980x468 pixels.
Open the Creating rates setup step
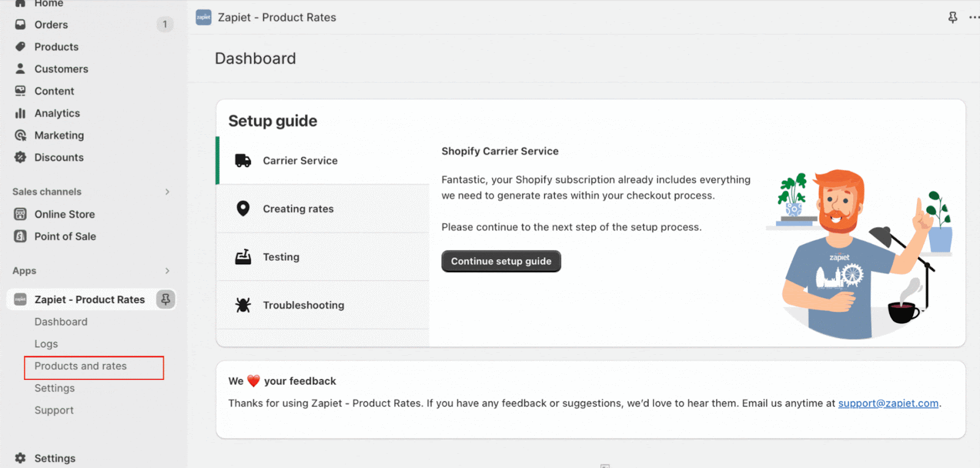298,209
